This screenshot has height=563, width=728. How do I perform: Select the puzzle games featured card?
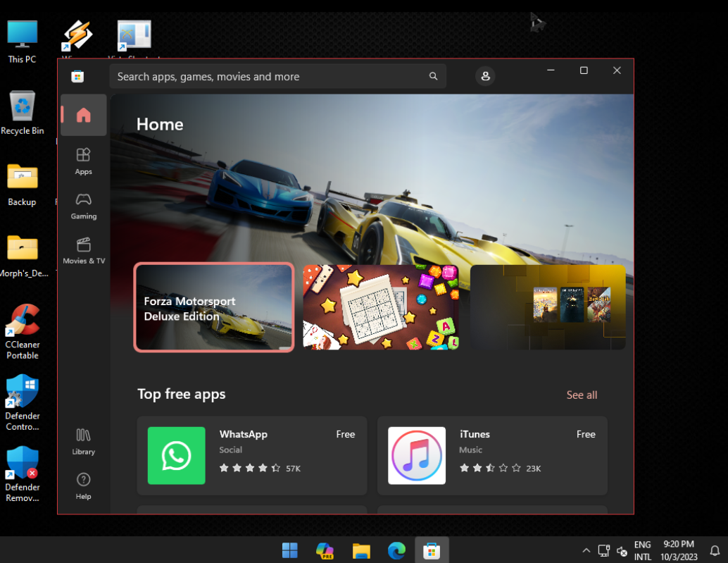click(381, 307)
